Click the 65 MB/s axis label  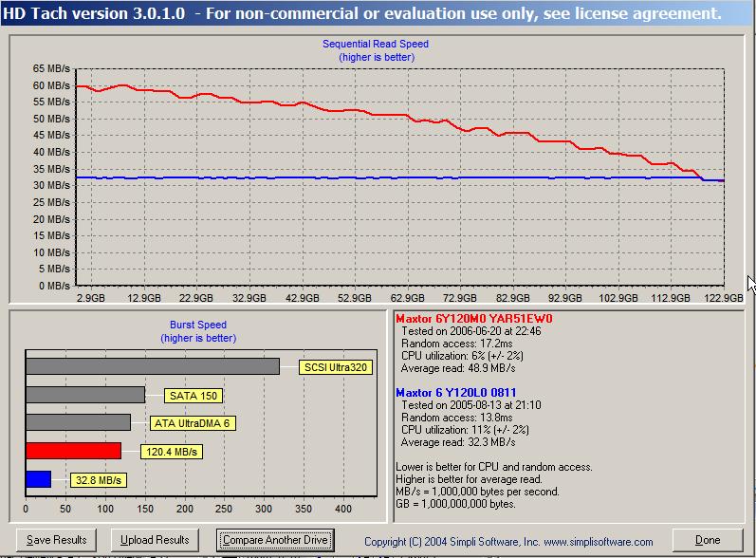coord(51,68)
